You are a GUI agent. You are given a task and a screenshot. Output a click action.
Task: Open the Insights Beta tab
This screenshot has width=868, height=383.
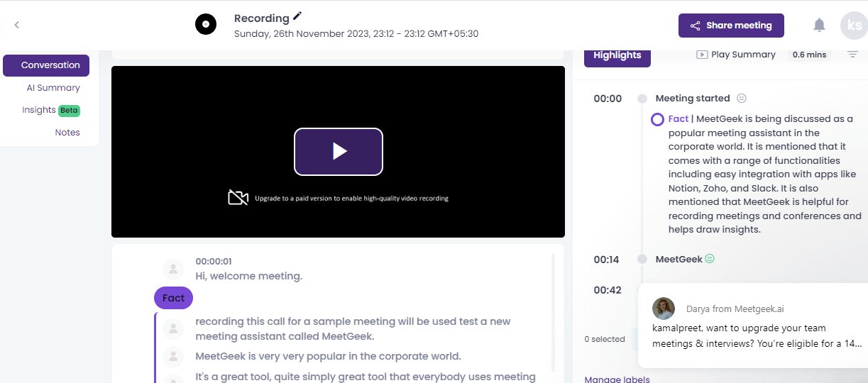click(50, 110)
